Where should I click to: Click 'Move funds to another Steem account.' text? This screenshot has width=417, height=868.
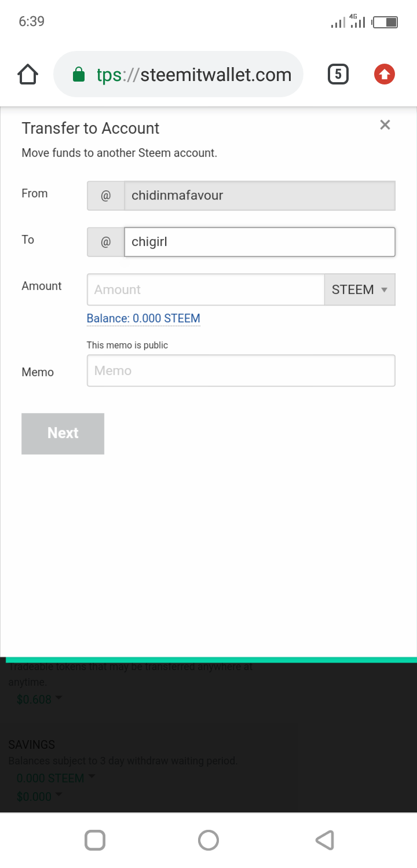[x=119, y=153]
